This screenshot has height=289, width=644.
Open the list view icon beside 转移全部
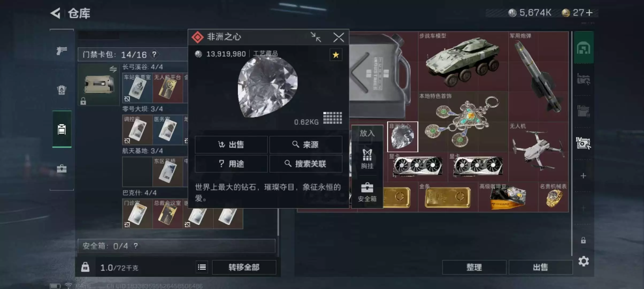(202, 267)
